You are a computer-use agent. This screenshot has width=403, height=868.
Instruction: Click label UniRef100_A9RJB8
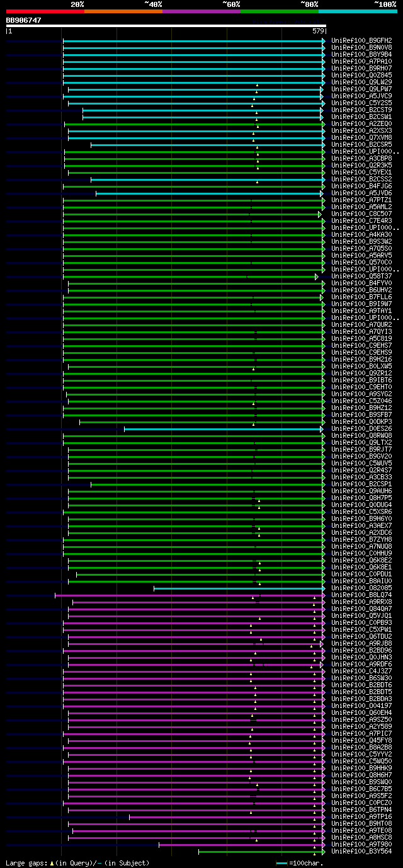point(361,643)
